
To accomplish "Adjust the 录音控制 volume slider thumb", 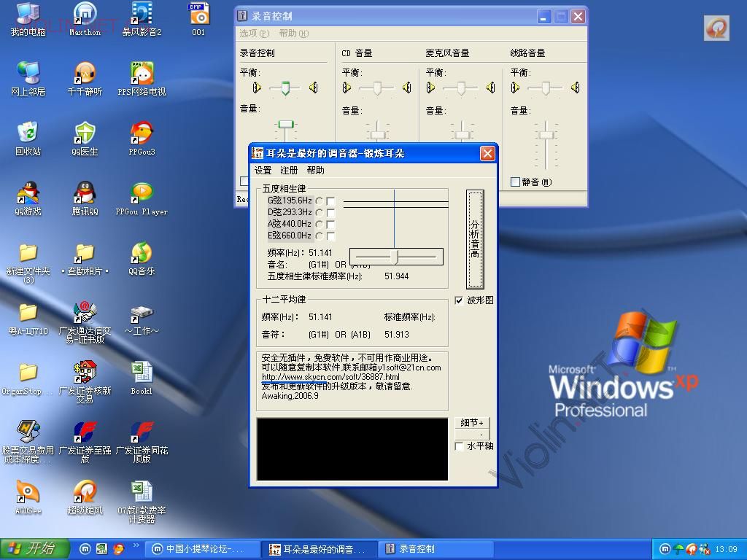I will click(286, 124).
